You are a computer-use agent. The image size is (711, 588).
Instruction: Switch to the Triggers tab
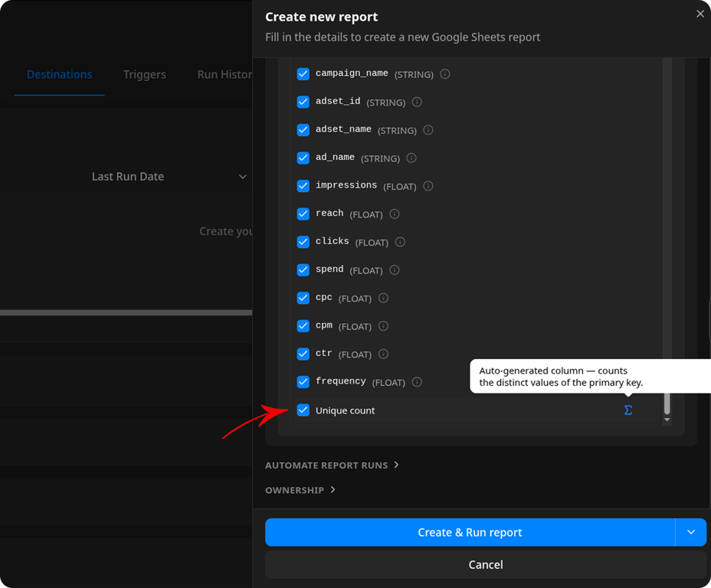[145, 74]
